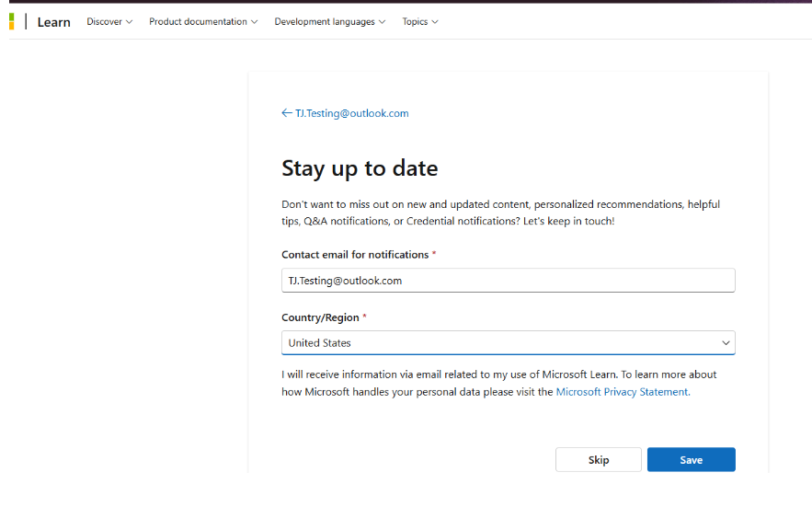The image size is (812, 507).
Task: Click the Development languages chevron arrow
Action: point(383,22)
